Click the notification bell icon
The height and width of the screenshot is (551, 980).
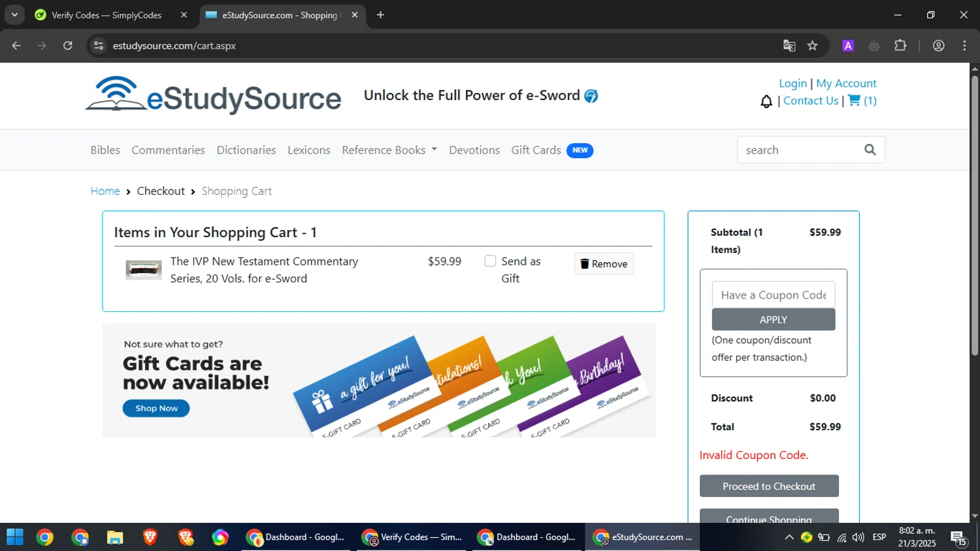tap(766, 101)
